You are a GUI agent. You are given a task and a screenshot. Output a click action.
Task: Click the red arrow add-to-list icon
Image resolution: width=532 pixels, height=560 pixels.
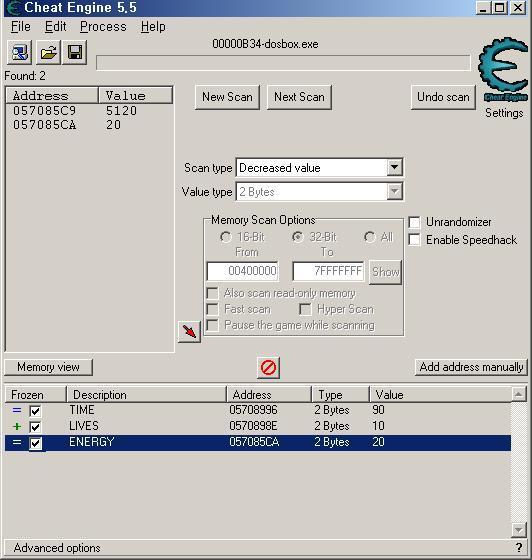click(189, 331)
